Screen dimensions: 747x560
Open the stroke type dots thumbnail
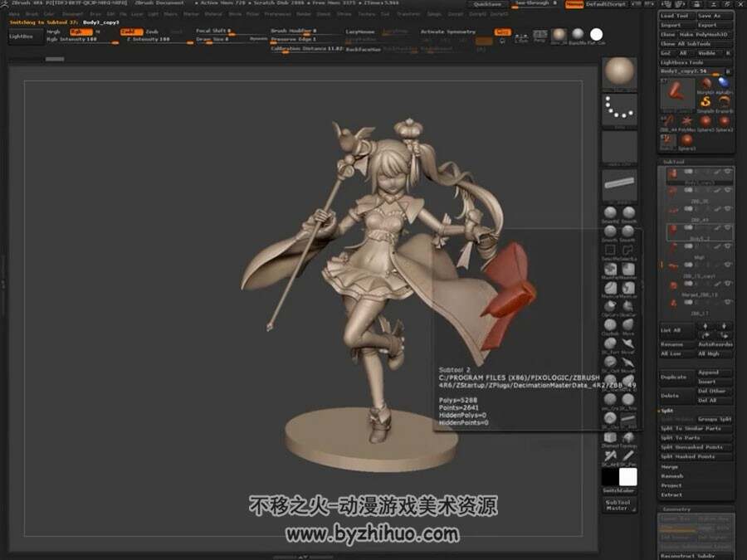pyautogui.click(x=619, y=109)
